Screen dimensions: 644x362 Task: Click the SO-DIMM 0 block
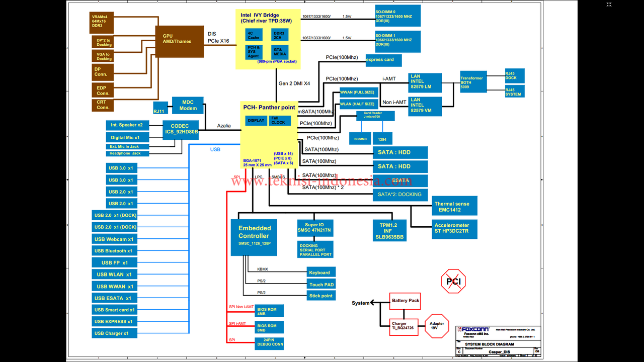point(397,16)
